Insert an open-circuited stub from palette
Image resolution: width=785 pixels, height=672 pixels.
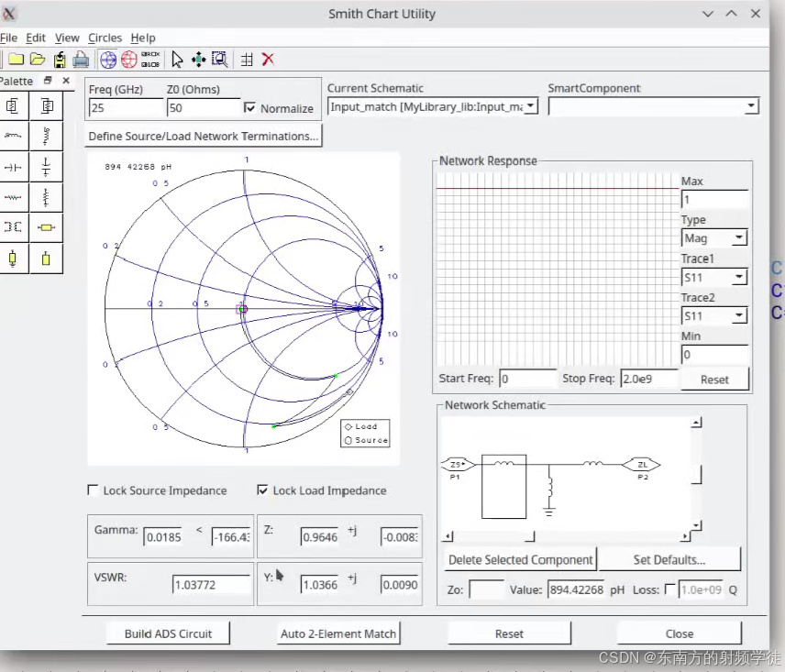[46, 259]
